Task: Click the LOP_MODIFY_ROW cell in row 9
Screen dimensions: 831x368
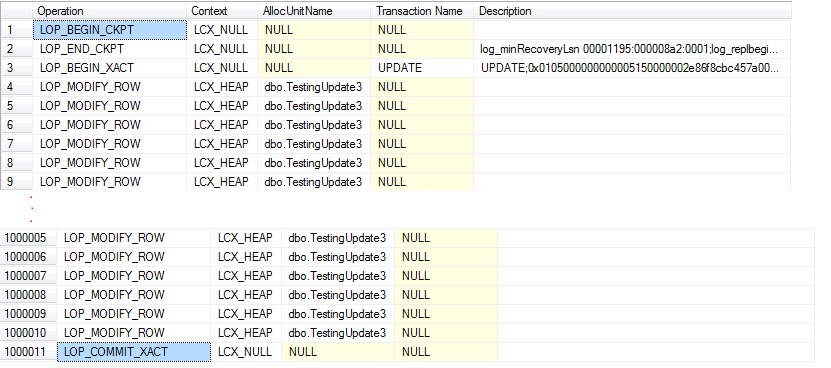Action: (110, 182)
